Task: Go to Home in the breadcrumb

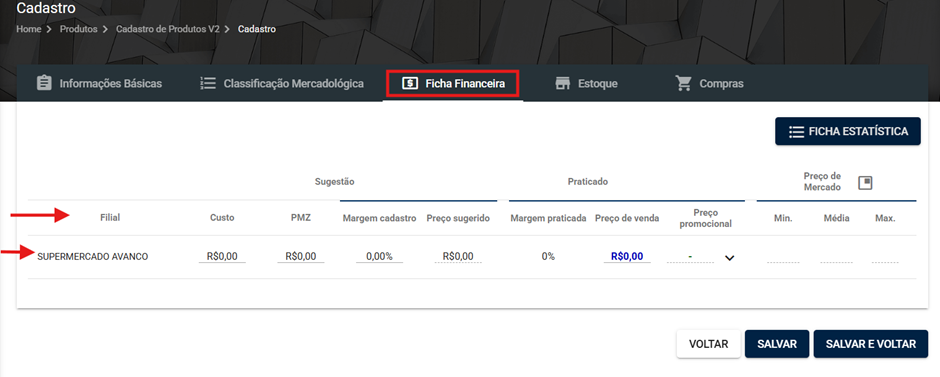Action: (x=28, y=29)
